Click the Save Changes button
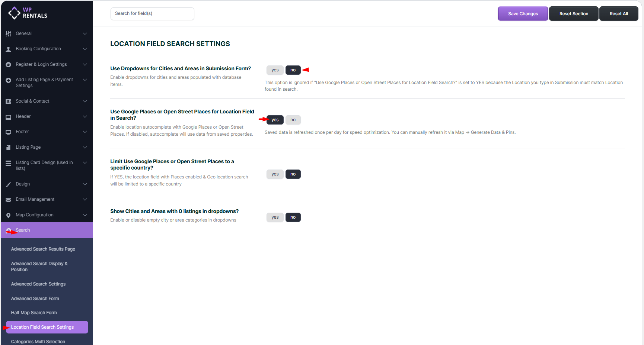Image resolution: width=644 pixels, height=345 pixels. (x=523, y=14)
